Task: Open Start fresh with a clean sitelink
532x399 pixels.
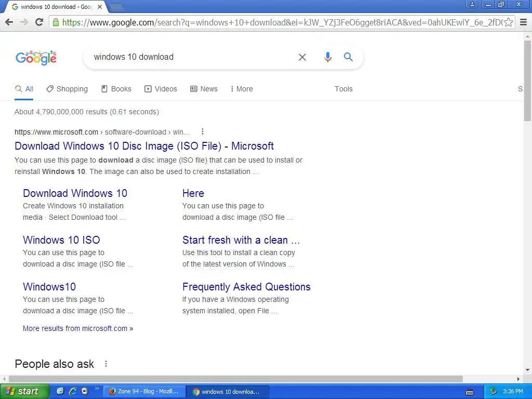Action: point(241,240)
